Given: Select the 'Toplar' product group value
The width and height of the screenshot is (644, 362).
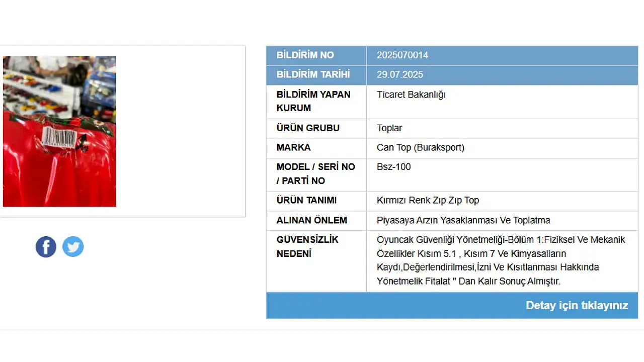Looking at the screenshot, I should click(389, 128).
